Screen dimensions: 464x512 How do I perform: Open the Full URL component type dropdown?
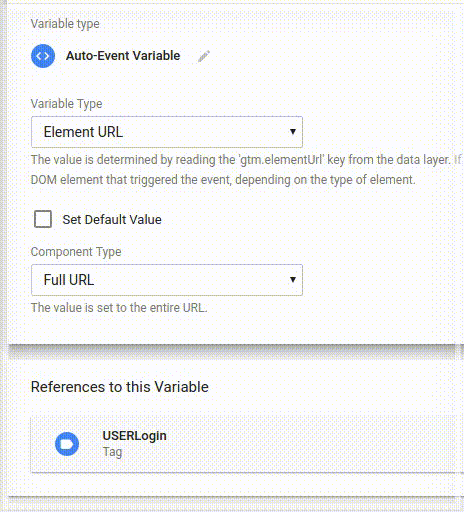point(167,280)
